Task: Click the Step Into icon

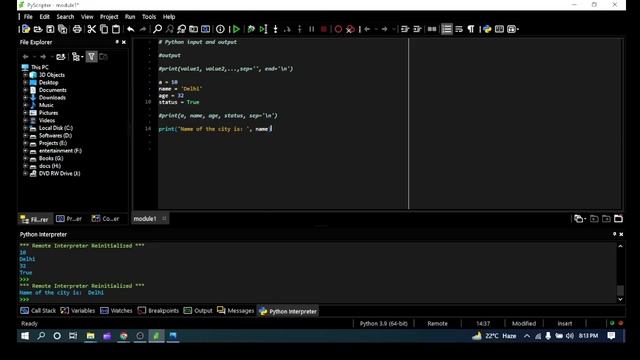Action: click(x=276, y=29)
